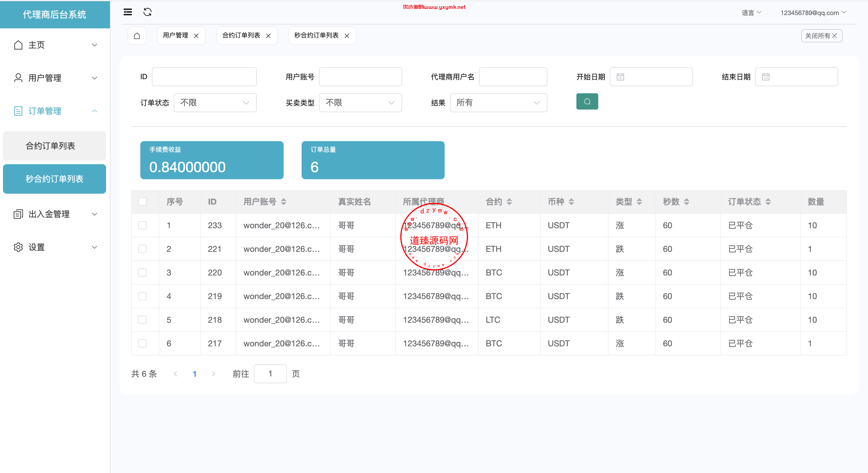This screenshot has width=868, height=473.
Task: Open 合约订单列表 in sidebar
Action: 55,146
